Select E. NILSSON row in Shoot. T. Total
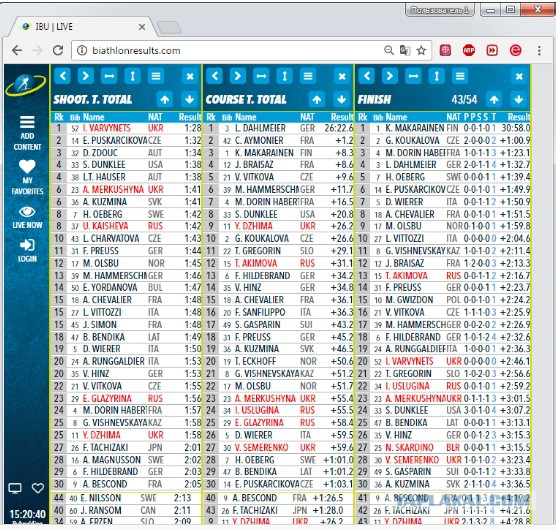Image resolution: width=556 pixels, height=530 pixels. pyautogui.click(x=126, y=498)
